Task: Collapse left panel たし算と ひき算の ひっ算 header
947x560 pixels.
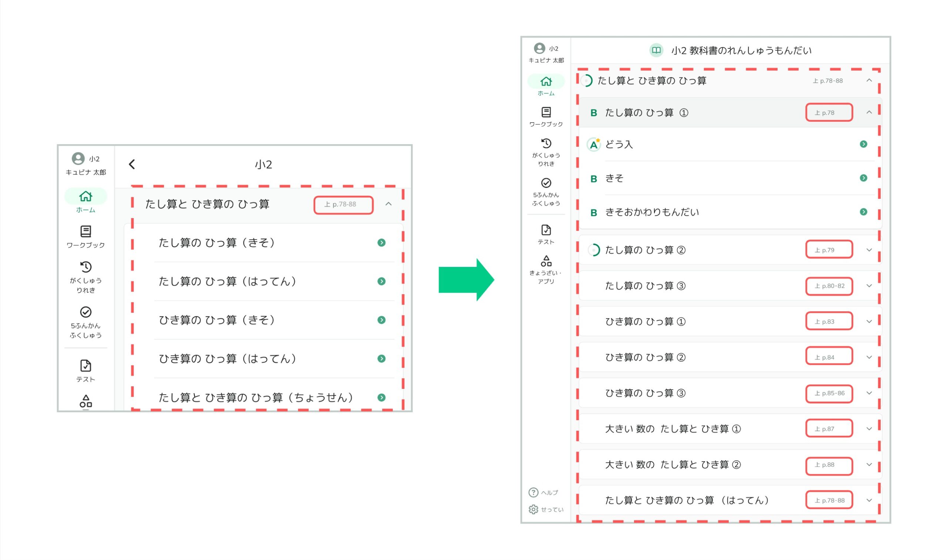Action: coord(388,204)
